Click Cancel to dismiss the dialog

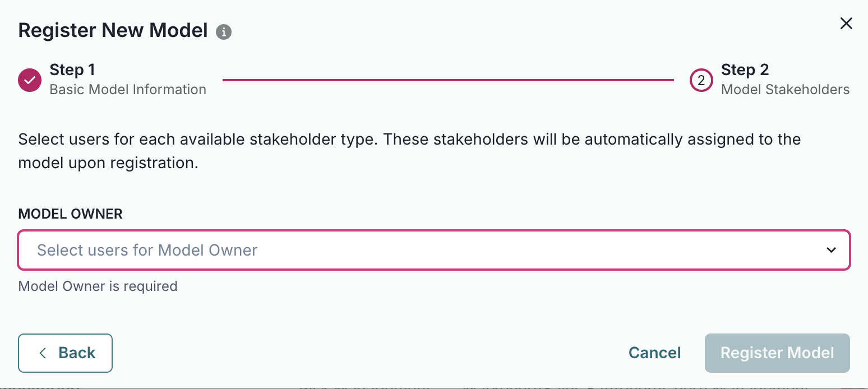[x=654, y=353]
